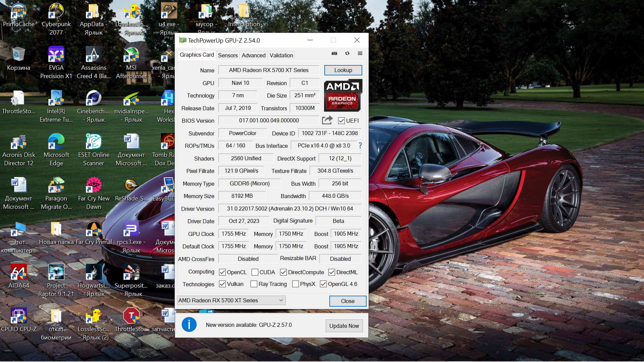The height and width of the screenshot is (362, 644).
Task: Switch to the Advanced tab
Action: click(253, 55)
